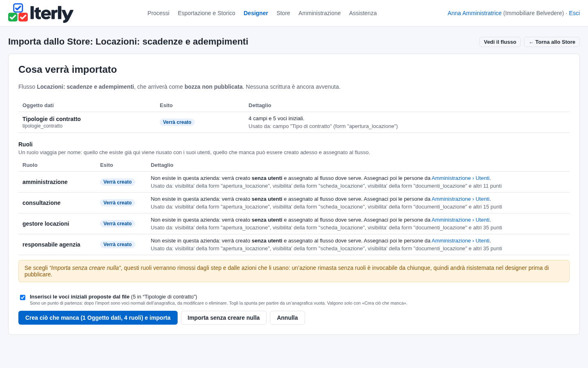Click the Verrà creato badge for Tipologie di contratto

coord(177,122)
